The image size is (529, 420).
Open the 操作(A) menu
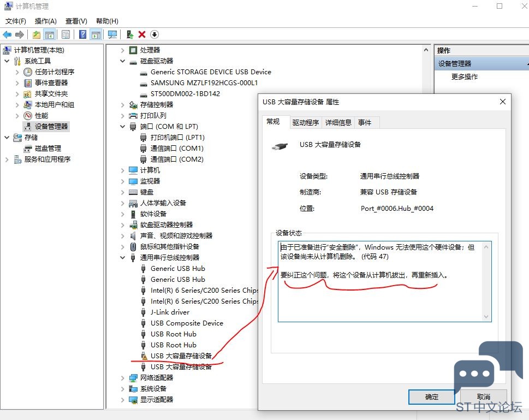point(45,21)
